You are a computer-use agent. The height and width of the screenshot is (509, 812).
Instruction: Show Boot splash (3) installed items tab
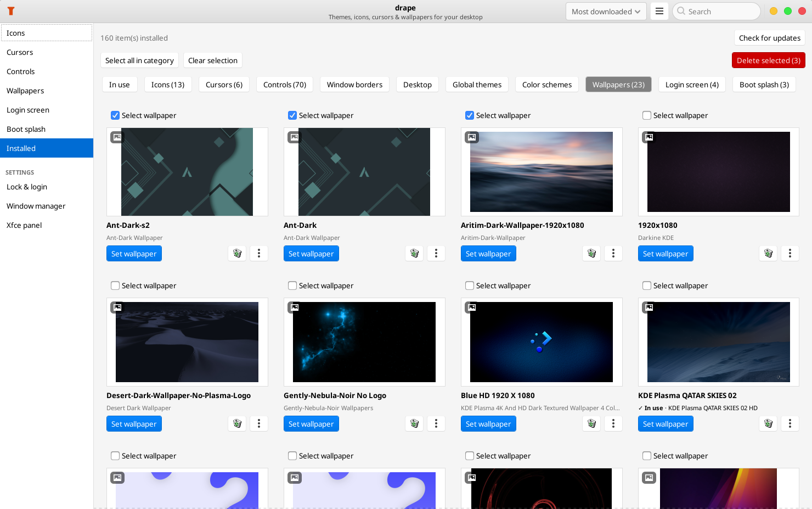tap(764, 85)
